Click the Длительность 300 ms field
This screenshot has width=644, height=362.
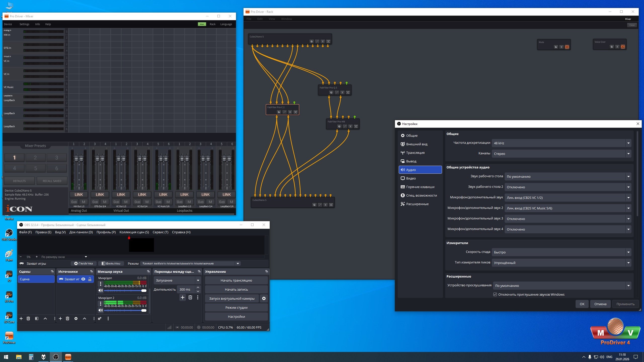point(186,289)
